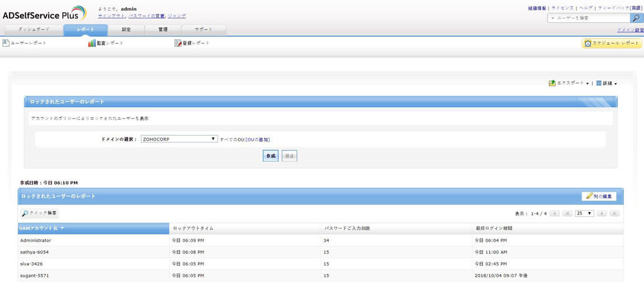Switch to 設定 tab

point(126,30)
